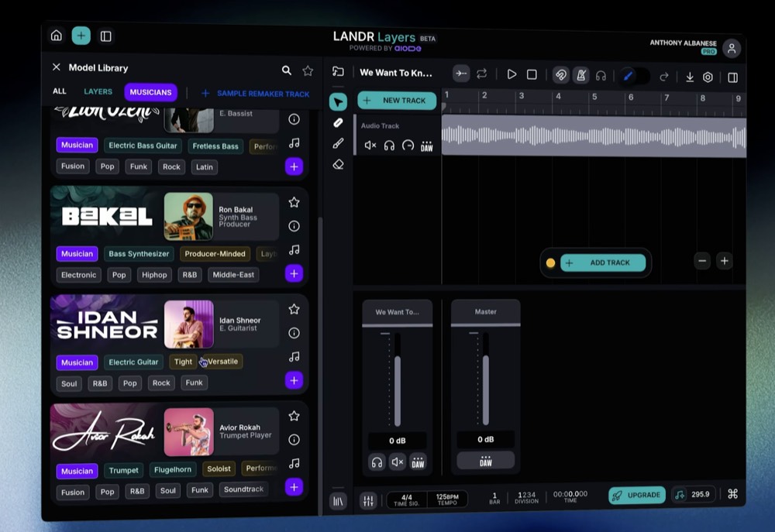Viewport: 775px width, 532px height.
Task: Click Sample Remaker Track link
Action: point(256,94)
